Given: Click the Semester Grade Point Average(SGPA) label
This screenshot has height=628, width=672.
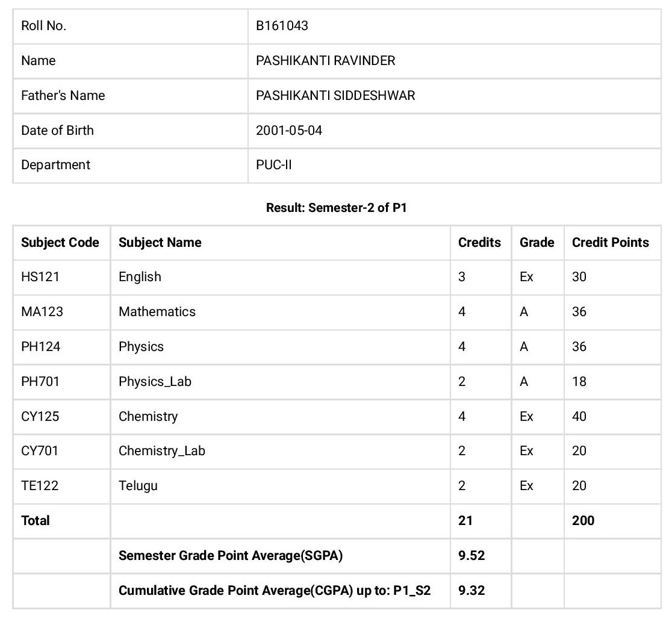Looking at the screenshot, I should [231, 556].
